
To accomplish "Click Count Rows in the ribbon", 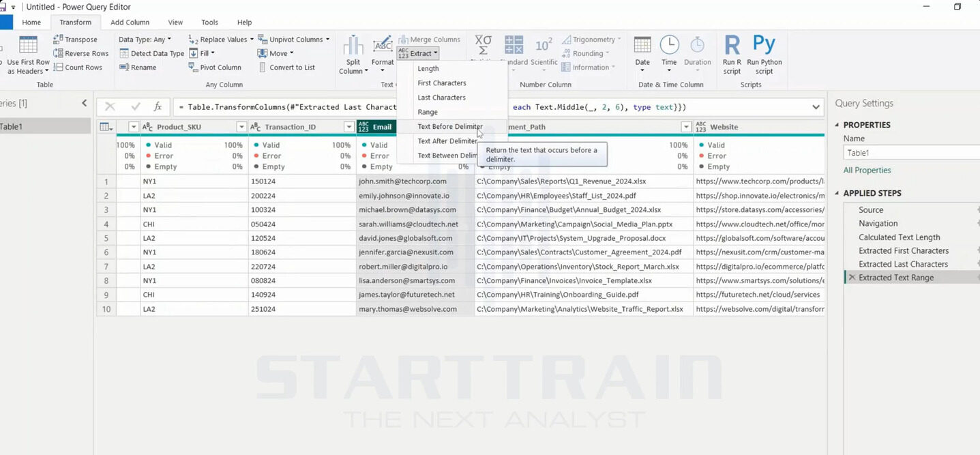I will (78, 68).
